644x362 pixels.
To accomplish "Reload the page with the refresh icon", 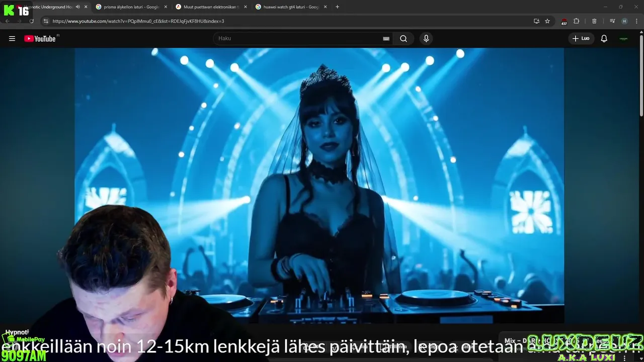I will click(31, 21).
